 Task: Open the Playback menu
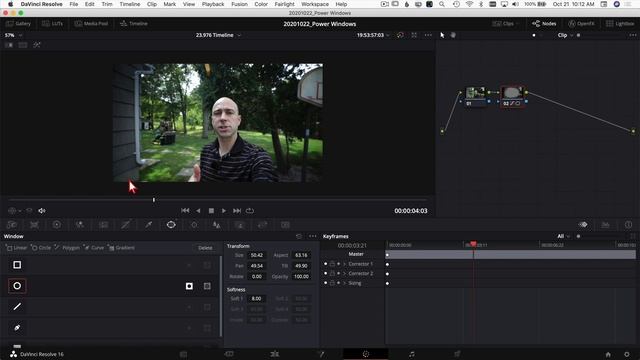213,4
